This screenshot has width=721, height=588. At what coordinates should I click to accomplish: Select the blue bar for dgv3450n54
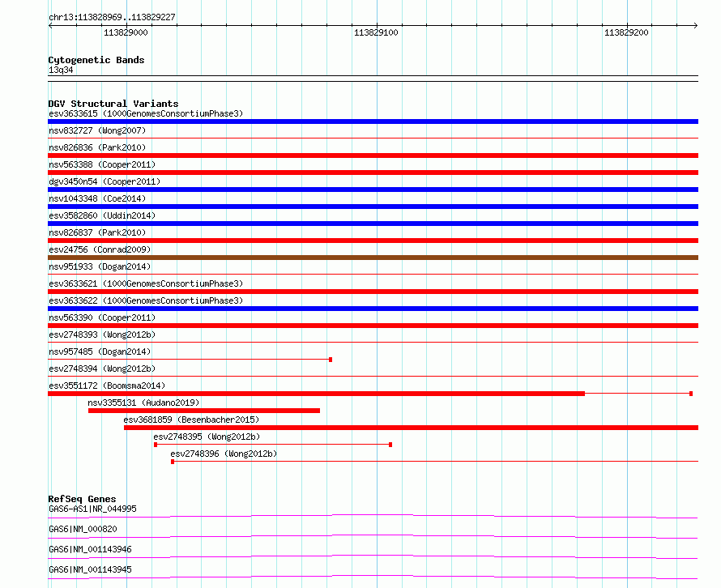(x=373, y=190)
